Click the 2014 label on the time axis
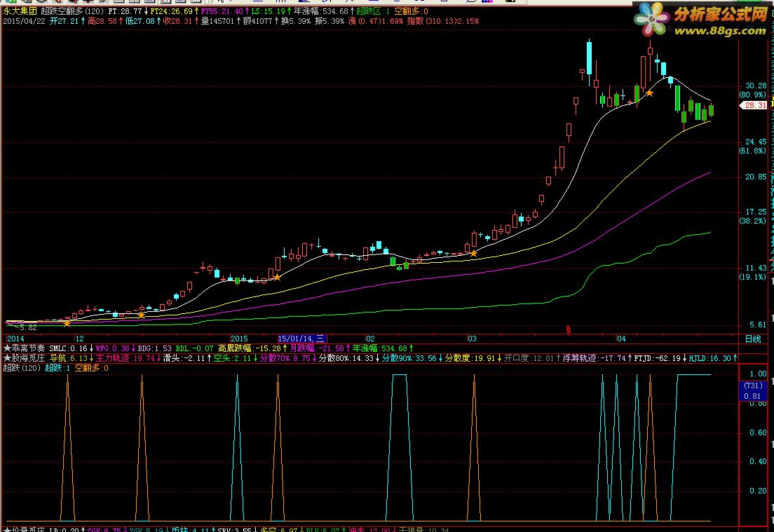The height and width of the screenshot is (532, 774). (x=15, y=339)
